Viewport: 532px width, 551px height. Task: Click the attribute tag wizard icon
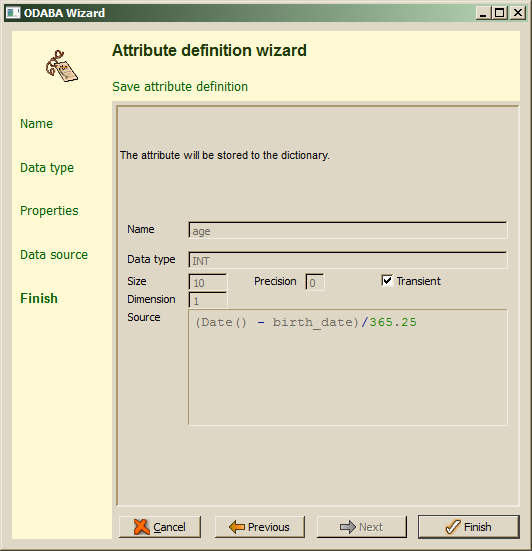pyautogui.click(x=61, y=66)
